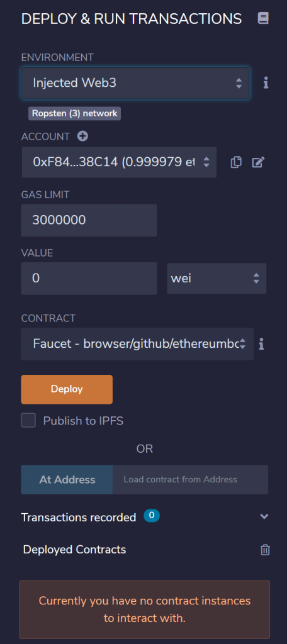Enable the Publish to IPFS checkbox
Viewport: 287px width, 644px height.
pyautogui.click(x=28, y=421)
